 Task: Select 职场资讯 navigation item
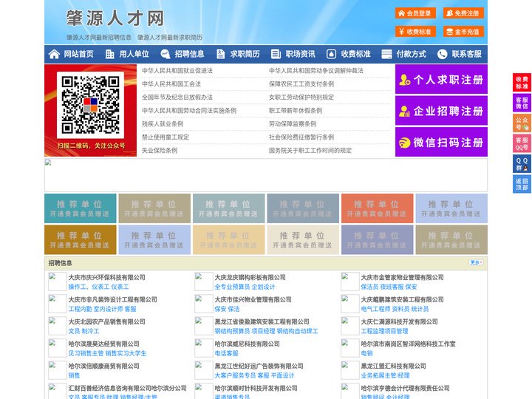(300, 54)
